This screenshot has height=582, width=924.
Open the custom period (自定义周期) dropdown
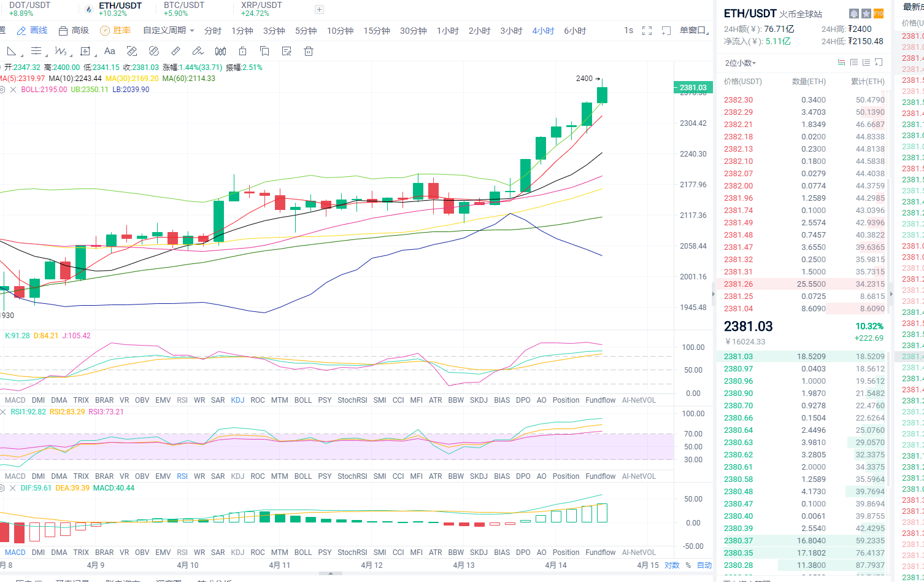click(x=169, y=31)
